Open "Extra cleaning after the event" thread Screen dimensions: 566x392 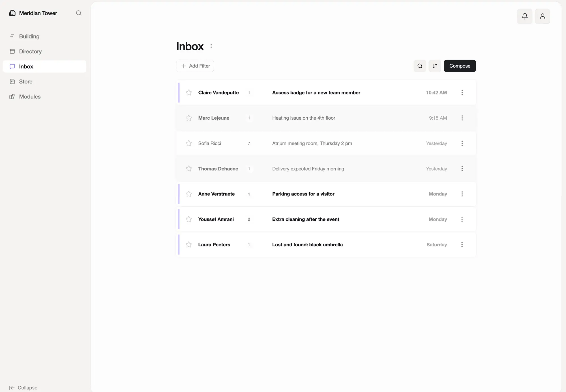point(306,219)
